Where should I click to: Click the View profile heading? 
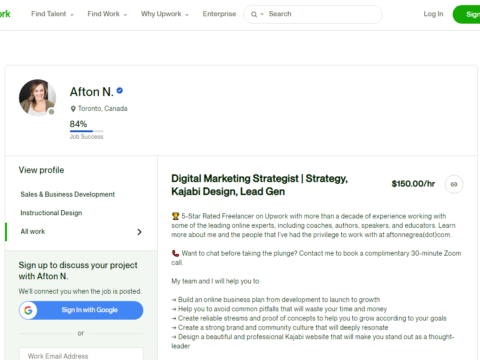(41, 170)
